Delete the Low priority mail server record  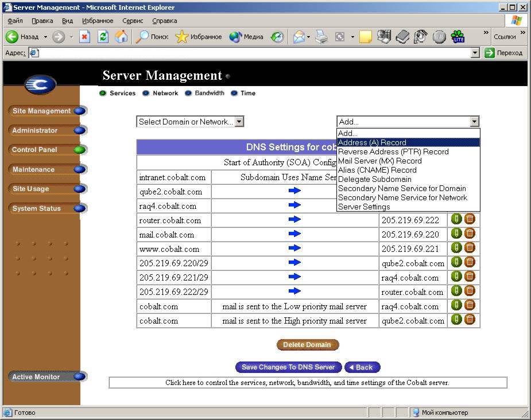click(x=470, y=306)
